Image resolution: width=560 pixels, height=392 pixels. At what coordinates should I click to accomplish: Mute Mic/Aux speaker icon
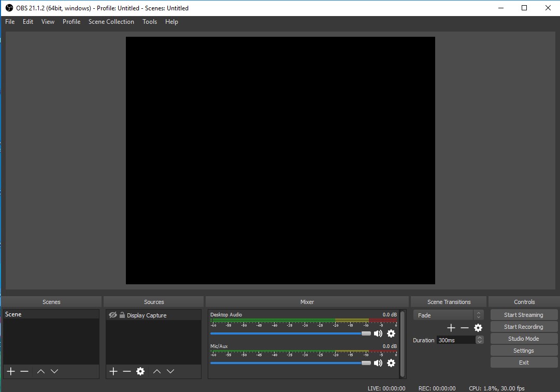pos(378,363)
